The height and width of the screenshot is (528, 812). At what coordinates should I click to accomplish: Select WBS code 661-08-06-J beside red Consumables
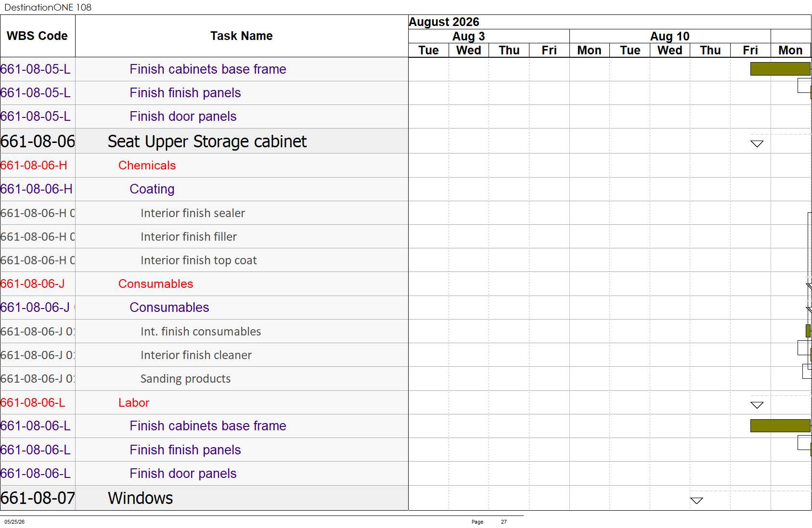coord(32,284)
